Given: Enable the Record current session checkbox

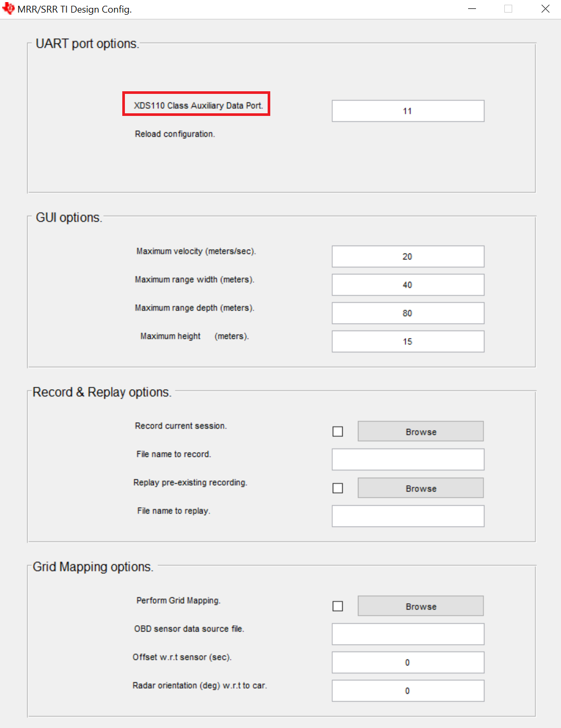Looking at the screenshot, I should (x=338, y=432).
